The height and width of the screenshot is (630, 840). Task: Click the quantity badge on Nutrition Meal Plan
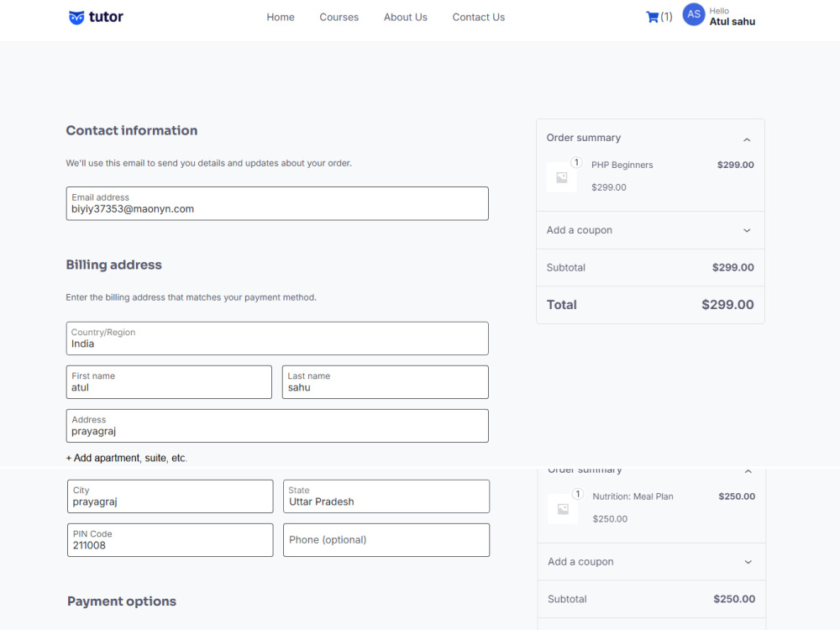[x=578, y=494]
